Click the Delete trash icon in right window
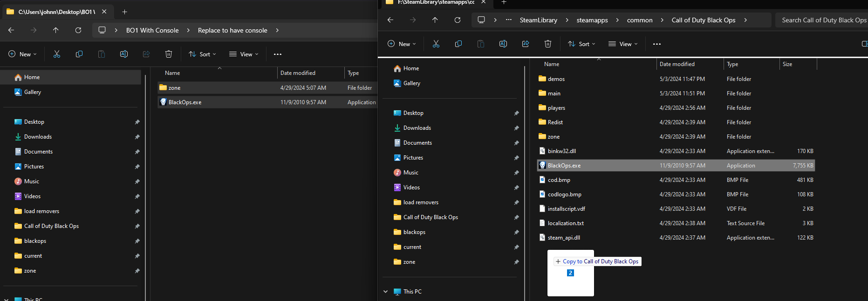 548,44
